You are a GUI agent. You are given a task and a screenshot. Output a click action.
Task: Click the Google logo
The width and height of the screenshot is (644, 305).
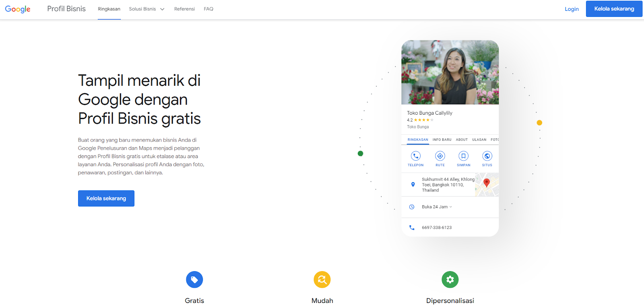click(18, 9)
